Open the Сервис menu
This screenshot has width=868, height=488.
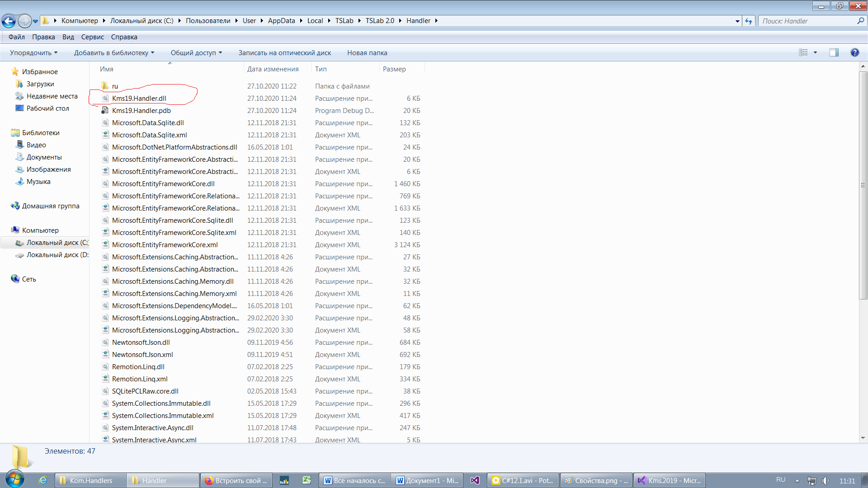coord(92,37)
